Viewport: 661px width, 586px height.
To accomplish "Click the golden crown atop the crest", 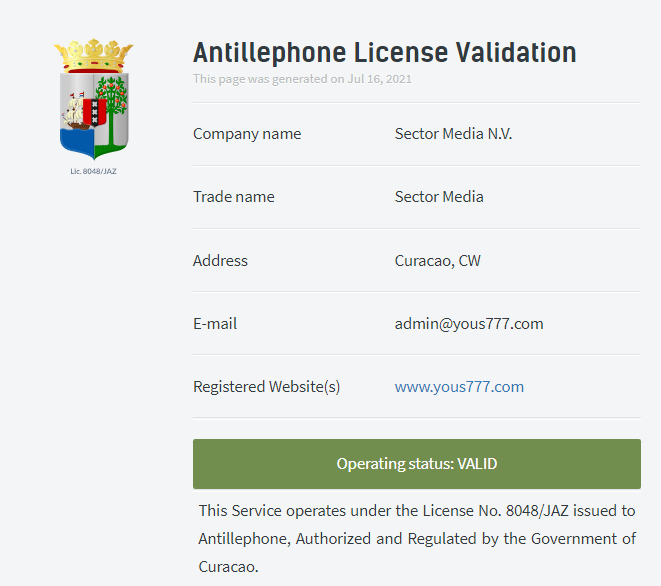I will [94, 56].
